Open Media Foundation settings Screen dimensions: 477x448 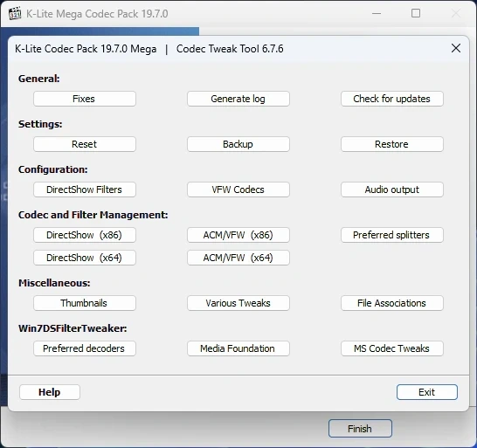pyautogui.click(x=238, y=348)
